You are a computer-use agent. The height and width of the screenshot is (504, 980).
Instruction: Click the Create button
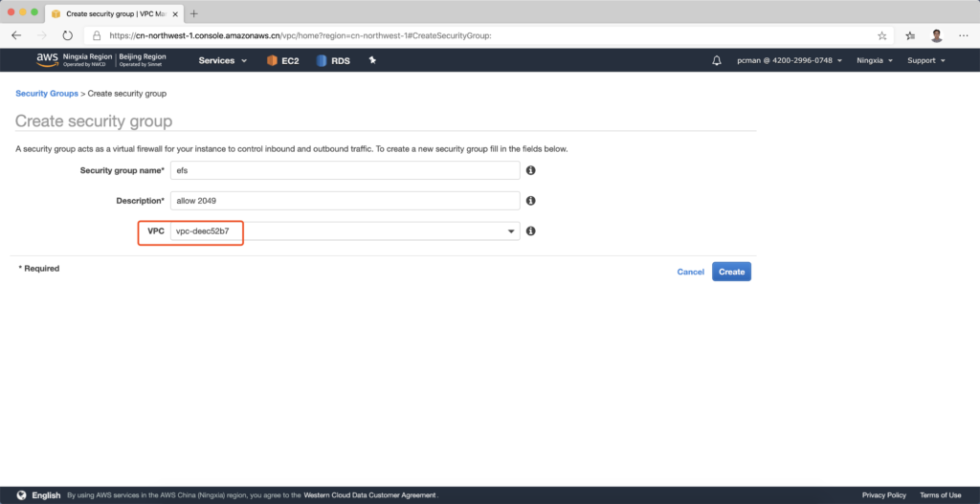pyautogui.click(x=731, y=272)
